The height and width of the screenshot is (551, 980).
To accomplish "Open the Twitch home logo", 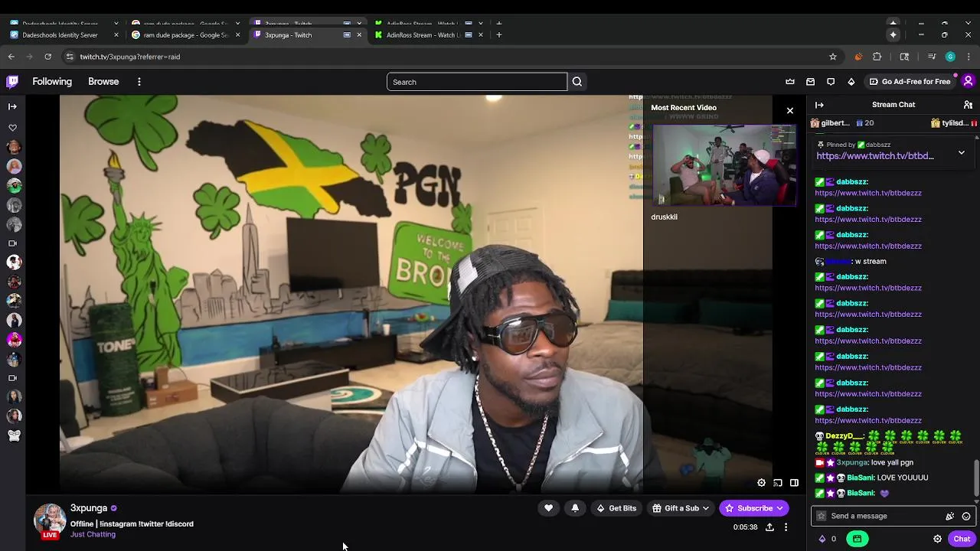I will (12, 81).
